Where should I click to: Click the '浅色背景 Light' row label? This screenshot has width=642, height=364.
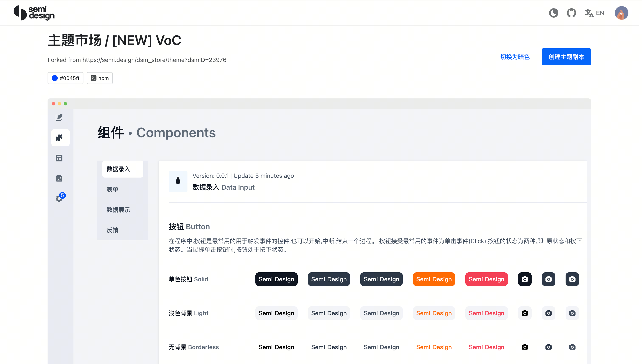[188, 313]
